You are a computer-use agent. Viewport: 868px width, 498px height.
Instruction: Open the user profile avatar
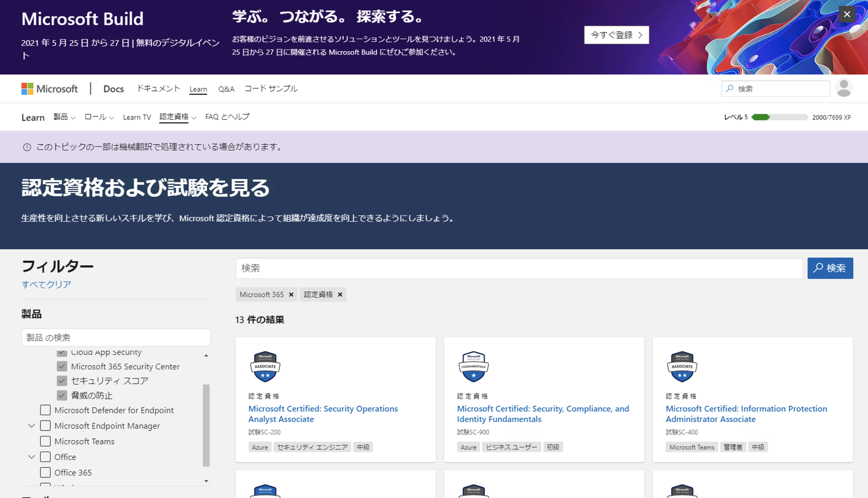[x=844, y=88]
